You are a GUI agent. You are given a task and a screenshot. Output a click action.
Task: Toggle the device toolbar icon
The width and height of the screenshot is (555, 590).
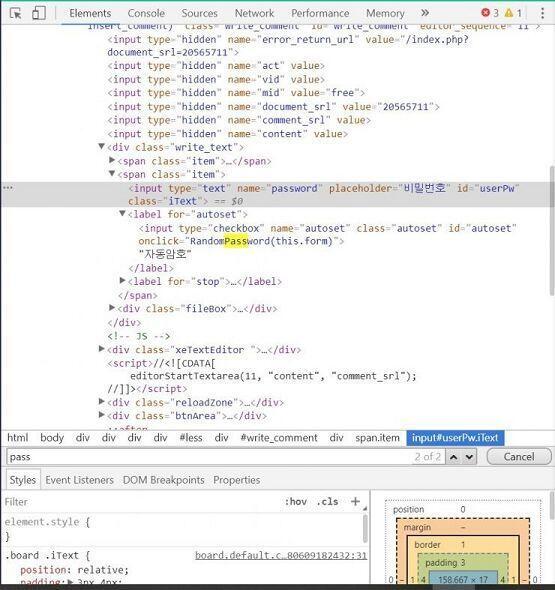(38, 13)
